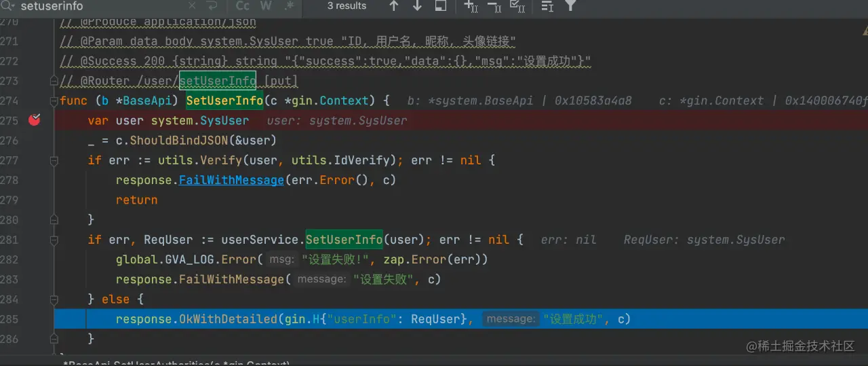The image size is (868, 366).
Task: Click the message: hint on line 285
Action: pyautogui.click(x=511, y=319)
